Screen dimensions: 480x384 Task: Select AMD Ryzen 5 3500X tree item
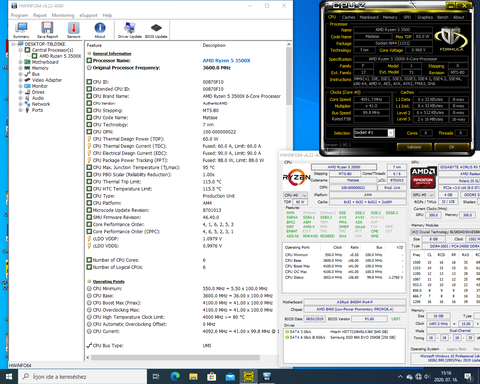(x=60, y=56)
